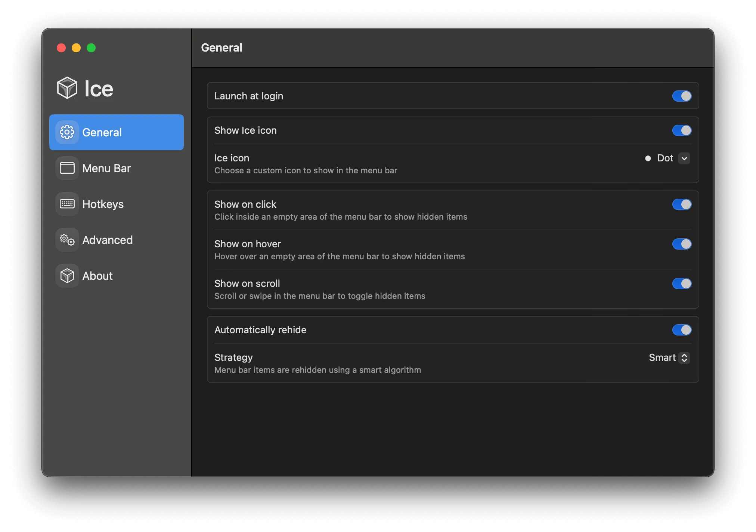The image size is (756, 532).
Task: Click the Advanced gear icon
Action: 67,239
